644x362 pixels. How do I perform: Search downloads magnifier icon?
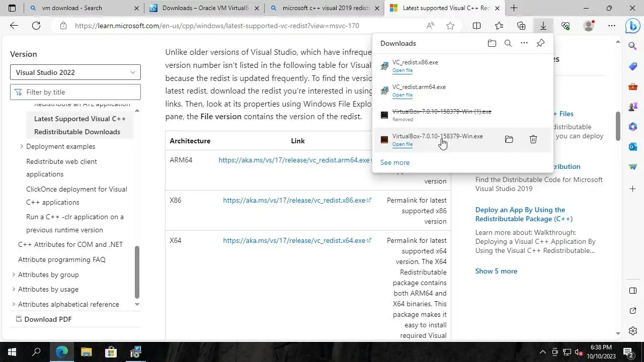pos(508,43)
